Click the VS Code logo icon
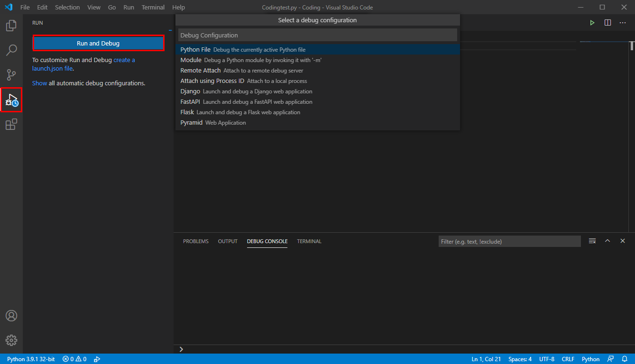635x364 pixels. coord(9,7)
